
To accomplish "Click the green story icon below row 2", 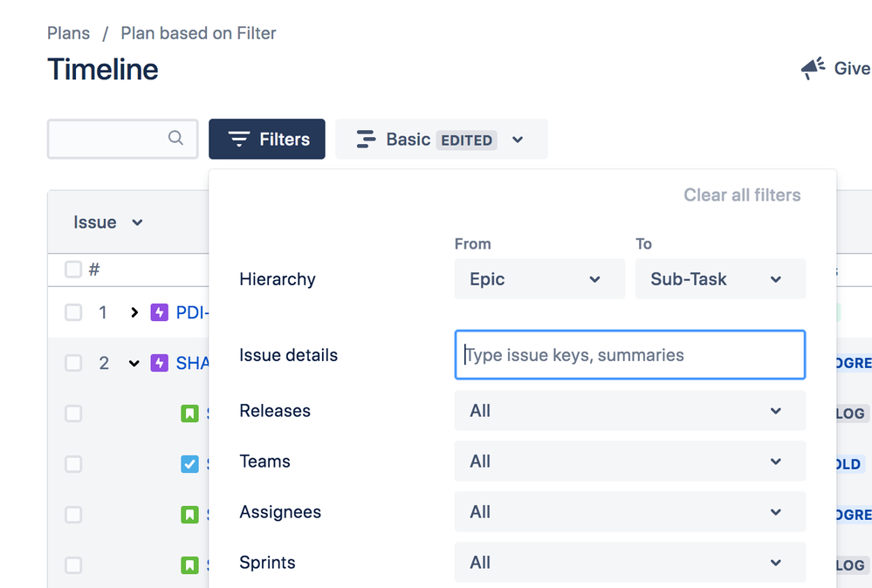I will [189, 414].
